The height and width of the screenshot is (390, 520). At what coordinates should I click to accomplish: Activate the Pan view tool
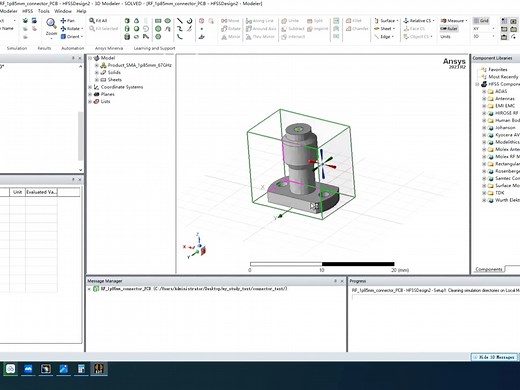point(67,21)
